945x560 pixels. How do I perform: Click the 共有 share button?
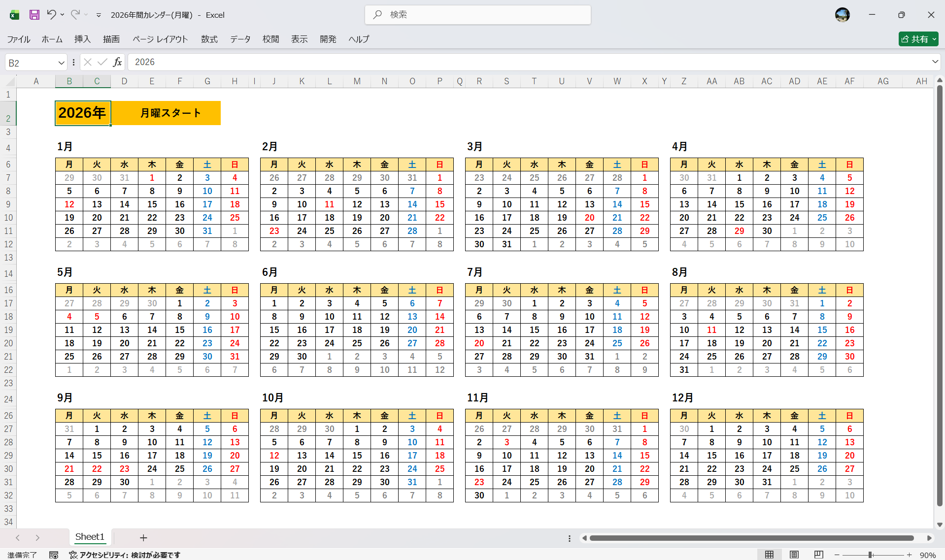(918, 39)
